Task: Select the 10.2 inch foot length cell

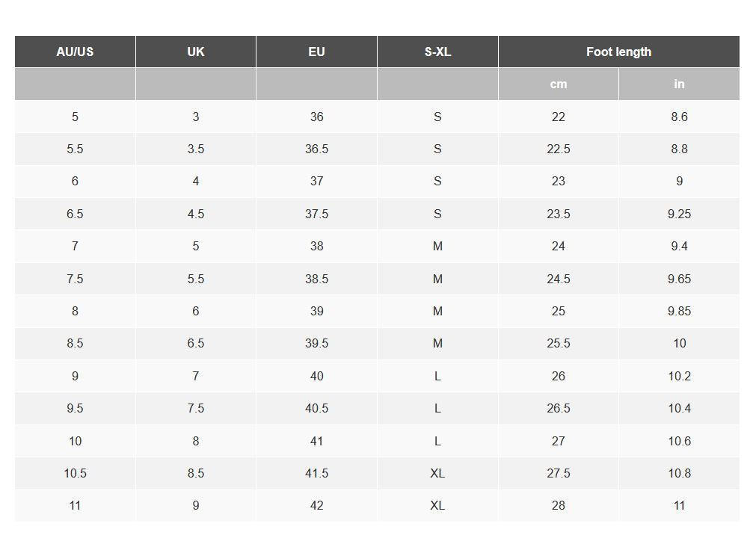Action: [679, 376]
